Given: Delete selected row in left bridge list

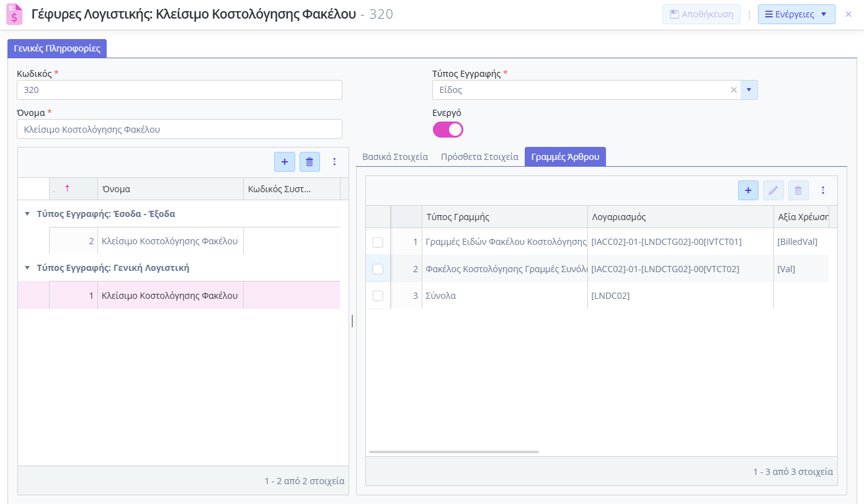Looking at the screenshot, I should 310,162.
